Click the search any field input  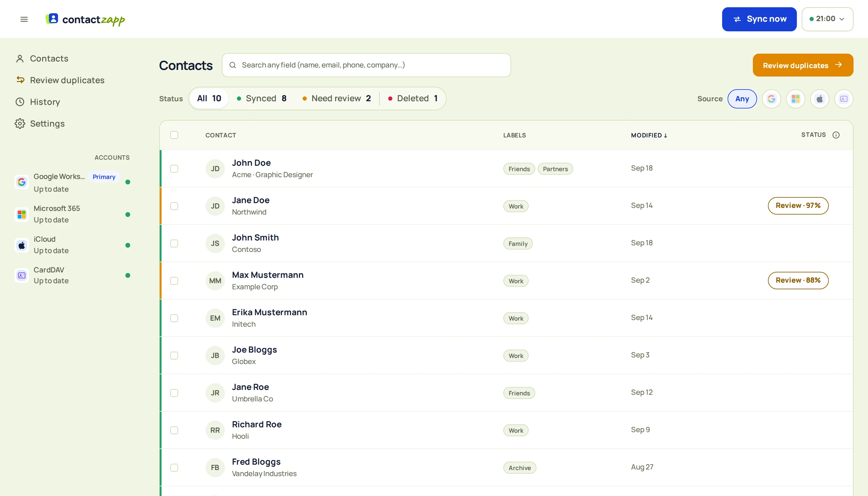pyautogui.click(x=366, y=65)
